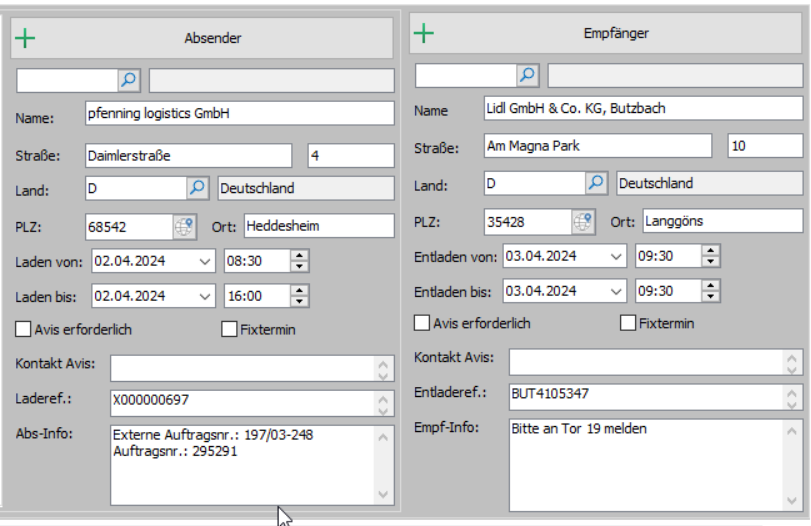Open Laden bis date dropdown
Image resolution: width=811 pixels, height=526 pixels.
pos(205,296)
